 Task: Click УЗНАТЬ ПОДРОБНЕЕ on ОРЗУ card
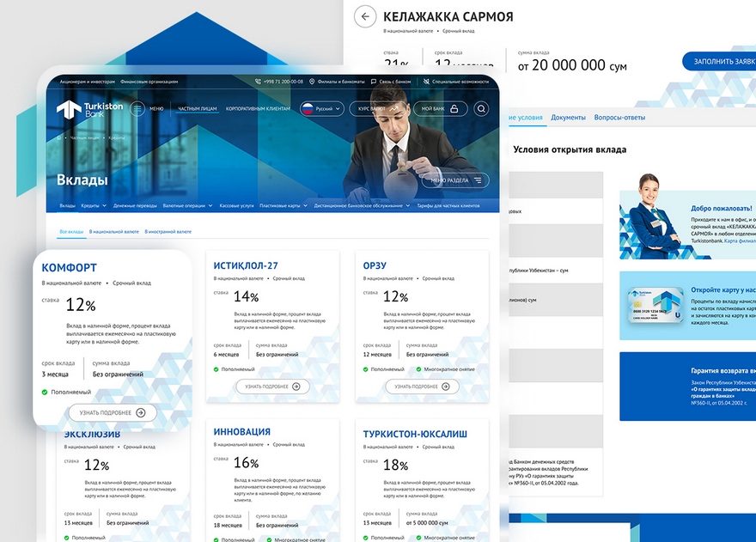pos(422,387)
